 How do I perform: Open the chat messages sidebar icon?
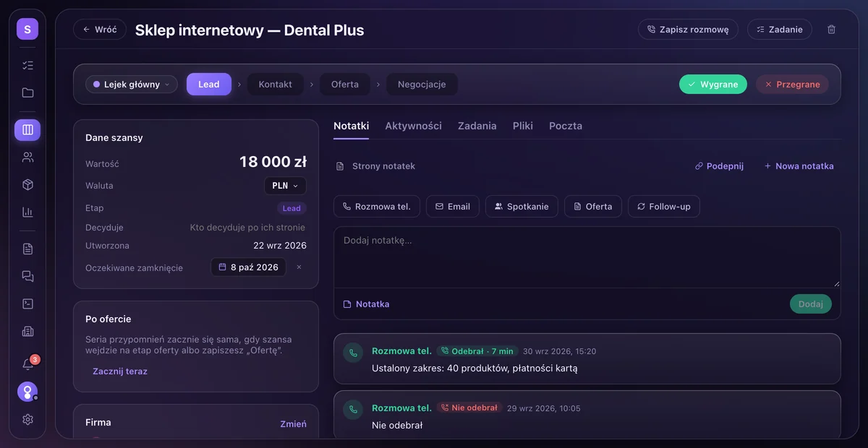[x=27, y=276]
